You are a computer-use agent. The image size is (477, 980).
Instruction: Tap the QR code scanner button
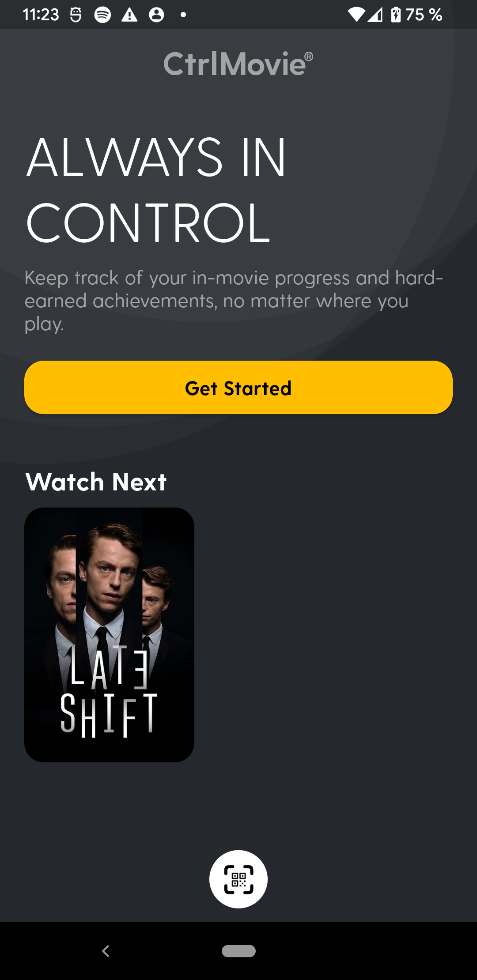click(x=238, y=879)
